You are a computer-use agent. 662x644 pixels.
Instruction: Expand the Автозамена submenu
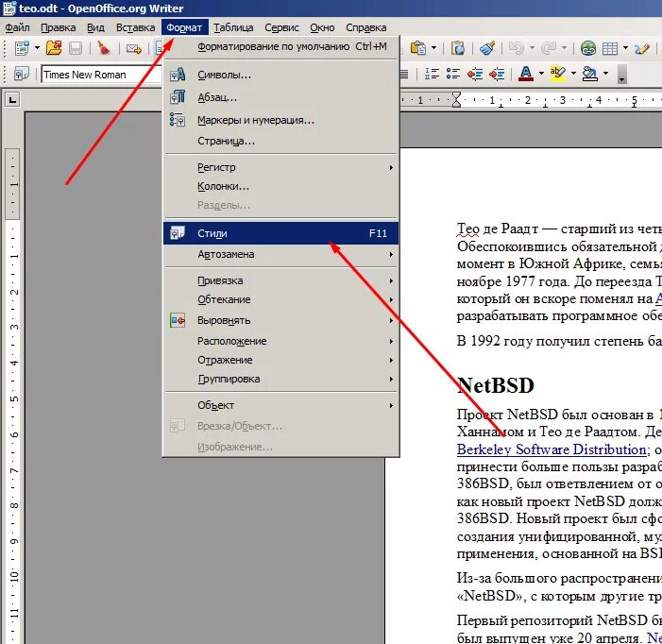click(280, 254)
